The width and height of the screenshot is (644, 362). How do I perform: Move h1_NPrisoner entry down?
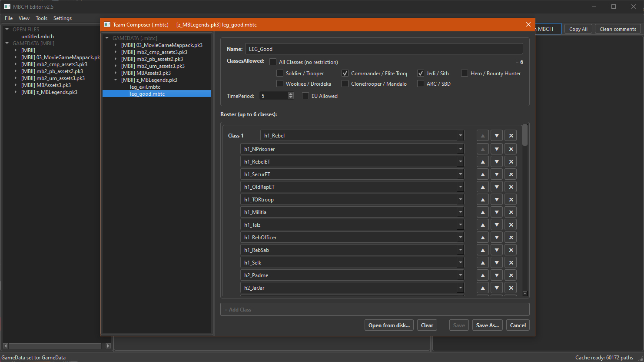[497, 149]
